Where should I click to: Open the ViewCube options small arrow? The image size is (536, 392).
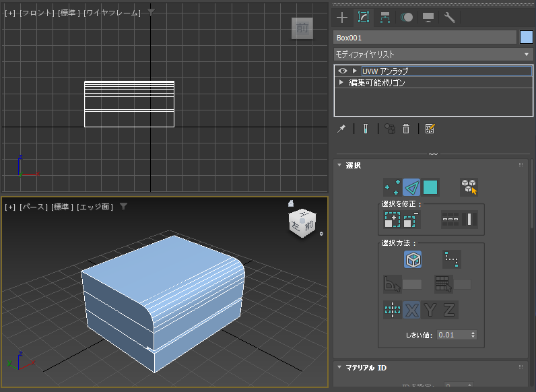321,234
